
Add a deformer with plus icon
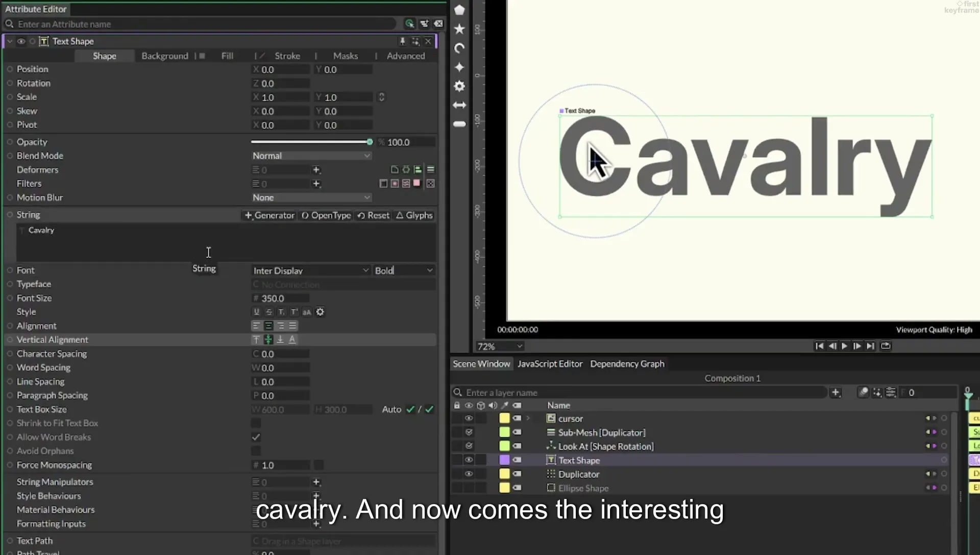(316, 169)
